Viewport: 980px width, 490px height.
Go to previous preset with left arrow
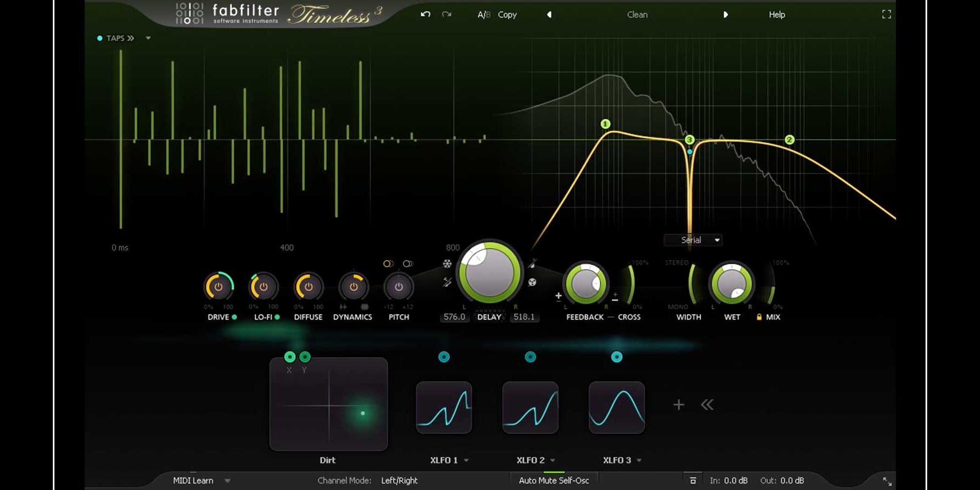point(549,15)
